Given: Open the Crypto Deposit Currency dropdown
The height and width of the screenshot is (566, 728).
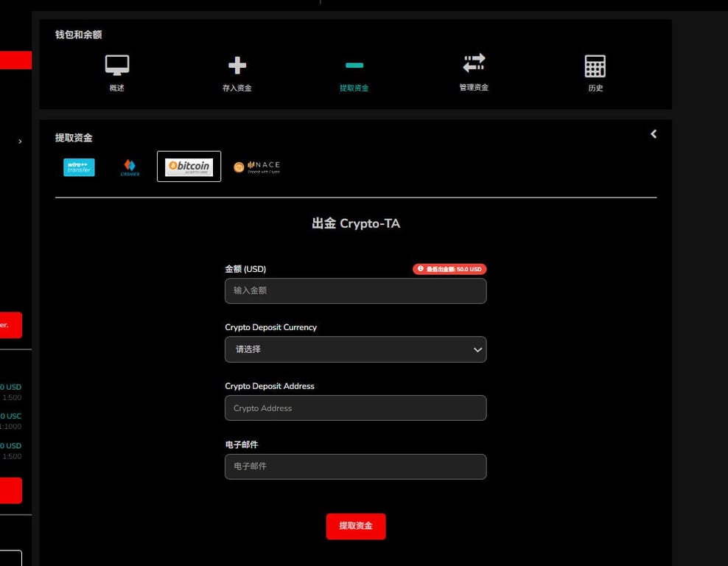Looking at the screenshot, I should coord(356,349).
